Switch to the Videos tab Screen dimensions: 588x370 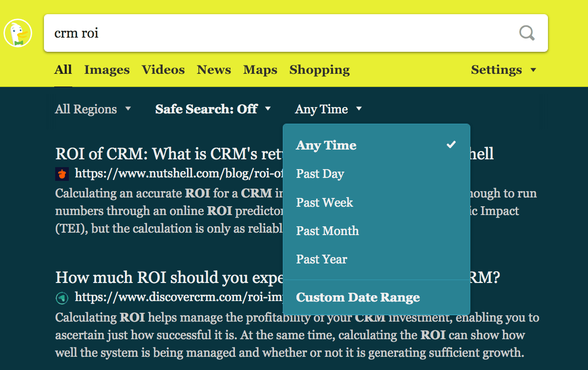pyautogui.click(x=163, y=70)
